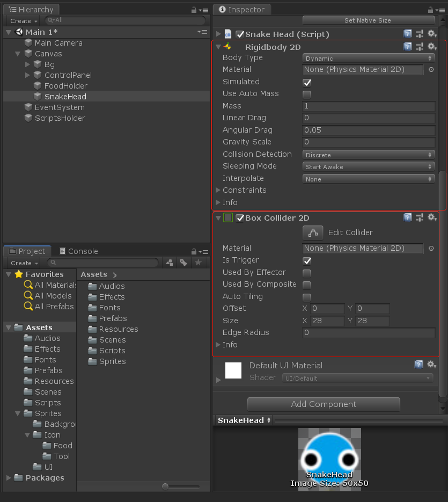
Task: Open preset icon for Snake Head script
Action: [x=419, y=34]
